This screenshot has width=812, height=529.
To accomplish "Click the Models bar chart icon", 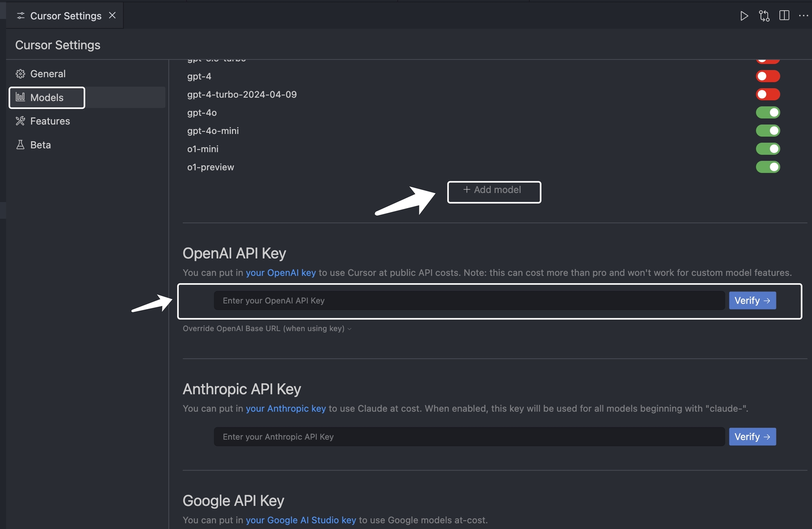I will 20,97.
